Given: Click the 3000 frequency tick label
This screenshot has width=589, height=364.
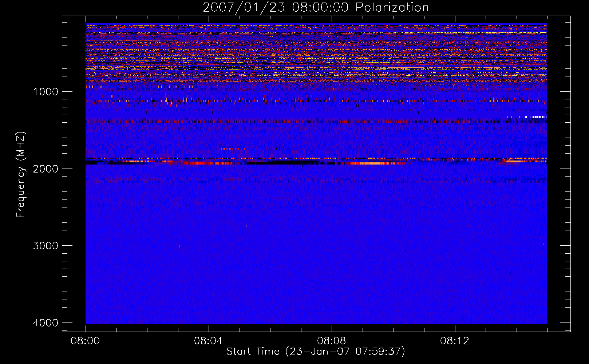Looking at the screenshot, I should click(46, 246).
